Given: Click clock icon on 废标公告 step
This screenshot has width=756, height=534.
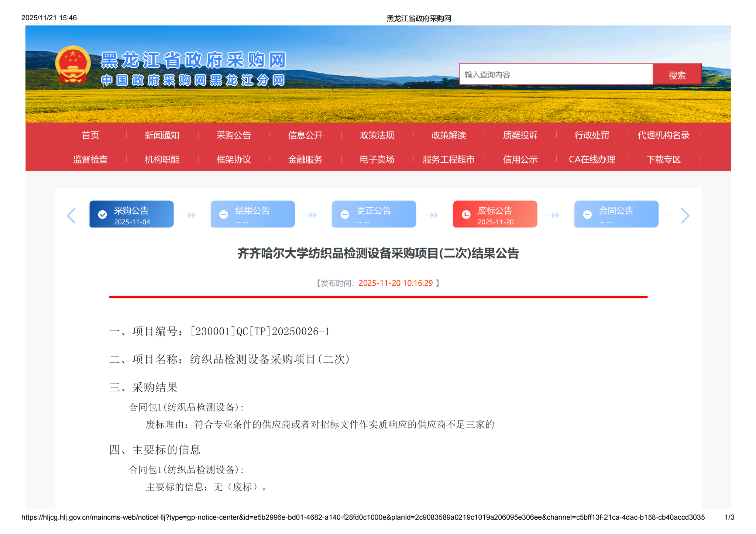Looking at the screenshot, I should [x=466, y=214].
